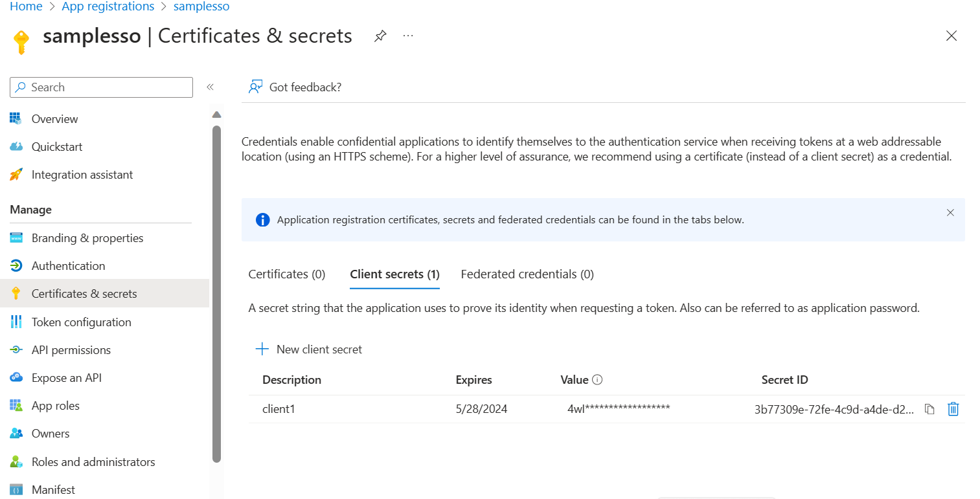Delete the client1 secret via the trash icon
Image resolution: width=980 pixels, height=499 pixels.
952,409
